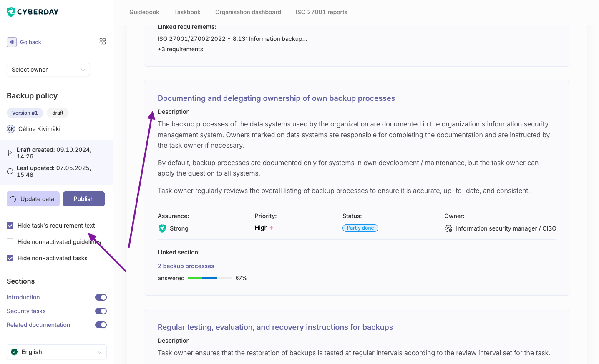Click the Partly done status badge

[x=360, y=228]
